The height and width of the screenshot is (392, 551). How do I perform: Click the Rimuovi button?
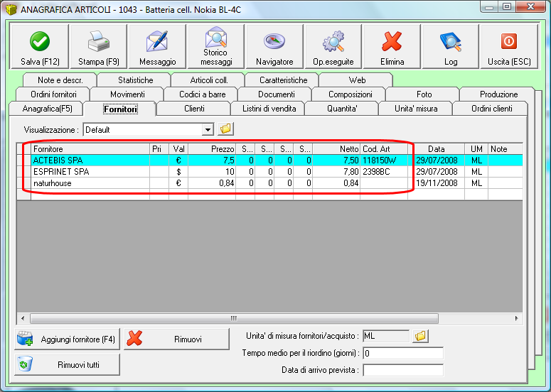[x=177, y=339]
